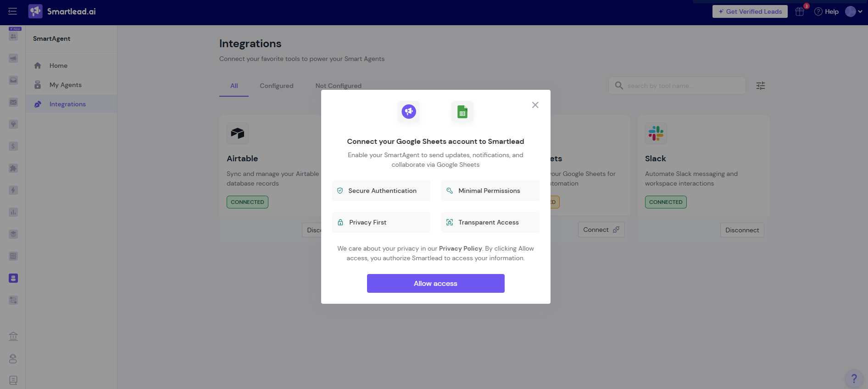Click the shield icon beside Secure Authentication
This screenshot has height=389, width=868.
(340, 191)
